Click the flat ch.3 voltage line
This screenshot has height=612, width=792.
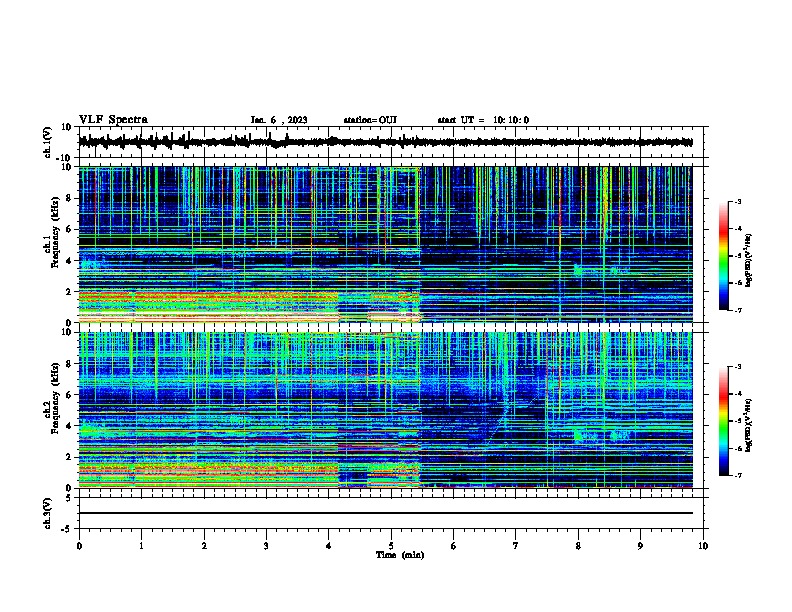tap(386, 513)
